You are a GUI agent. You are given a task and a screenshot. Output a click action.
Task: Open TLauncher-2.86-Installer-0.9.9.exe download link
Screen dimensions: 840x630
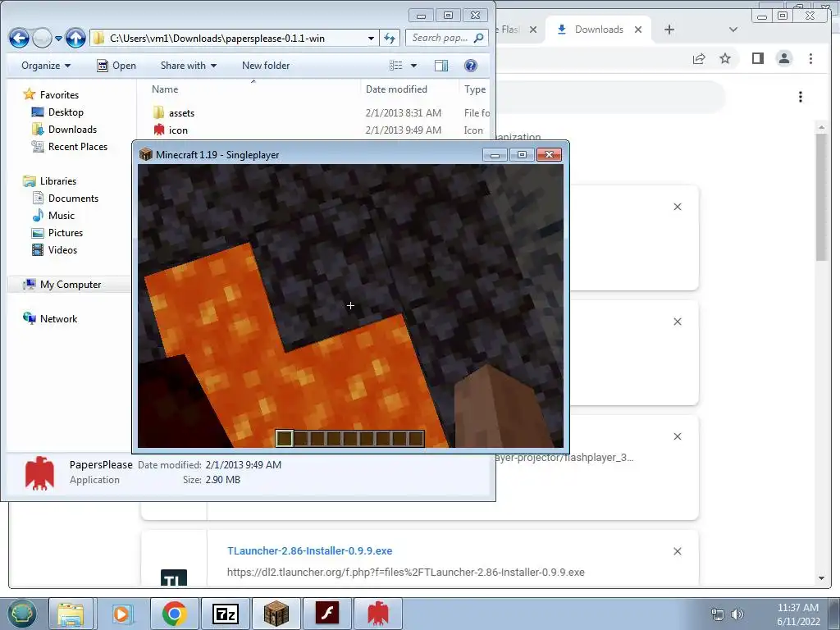pos(309,550)
